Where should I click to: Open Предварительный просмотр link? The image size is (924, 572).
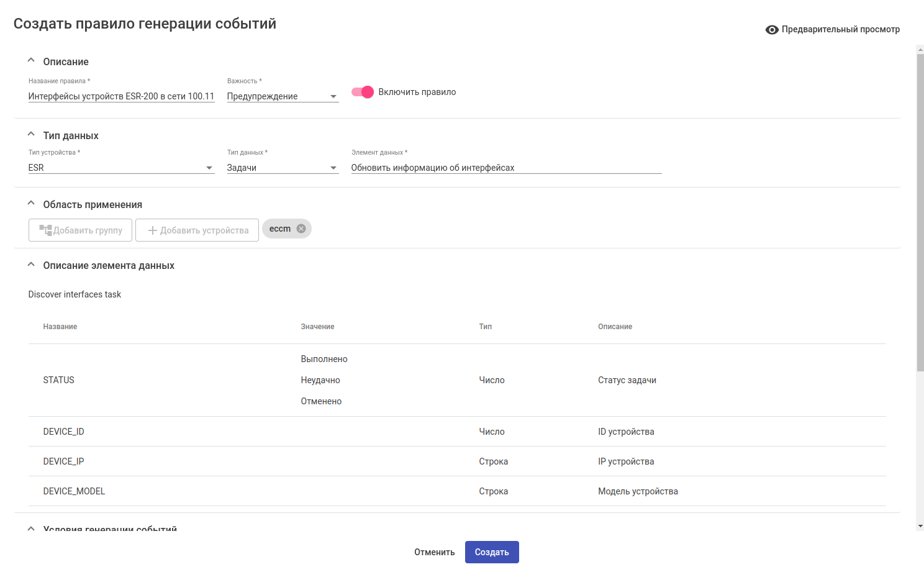pos(840,29)
